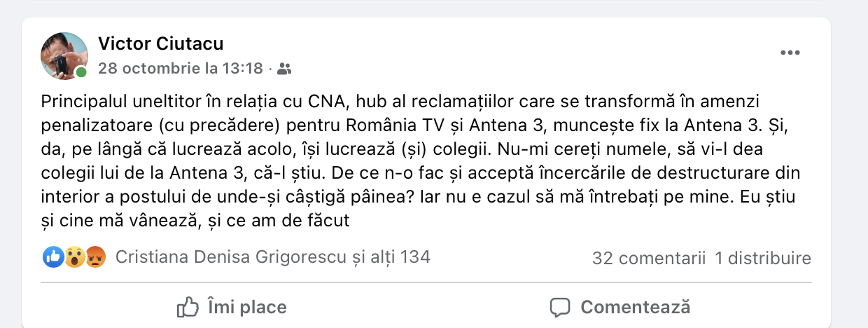Click the friends audience icon beside timestamp
Image resolution: width=868 pixels, height=328 pixels.
[x=284, y=69]
